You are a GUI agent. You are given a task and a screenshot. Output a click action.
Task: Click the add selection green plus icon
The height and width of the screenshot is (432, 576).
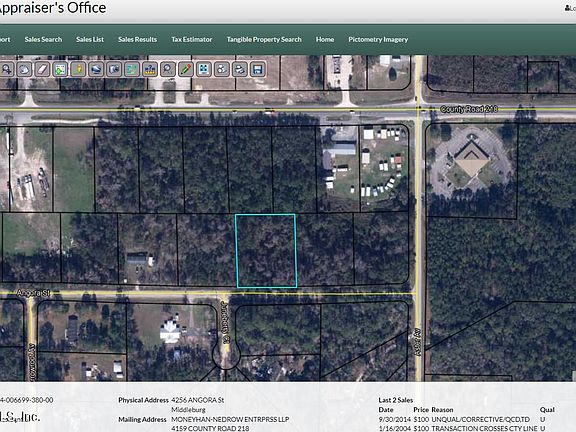tap(60, 69)
